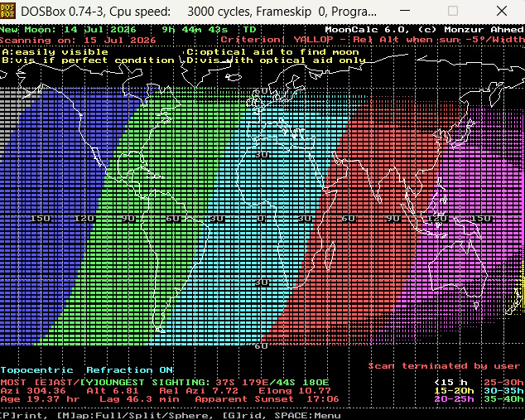Click 'B:vis if perfect condition' legend entry

coord(88,60)
